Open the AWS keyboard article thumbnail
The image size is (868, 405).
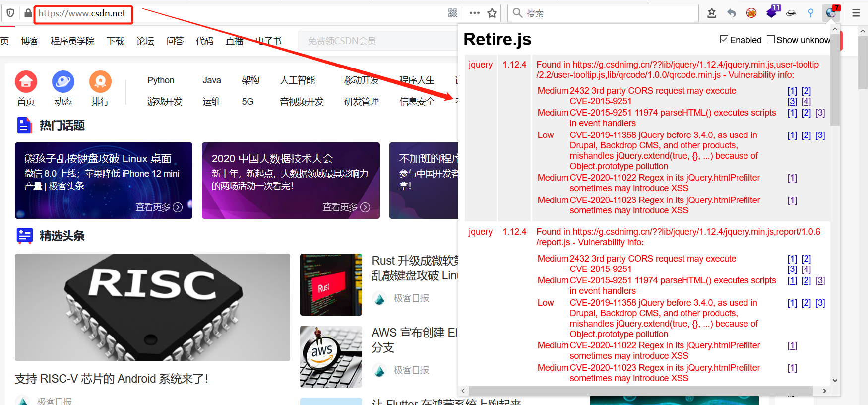[x=331, y=356]
